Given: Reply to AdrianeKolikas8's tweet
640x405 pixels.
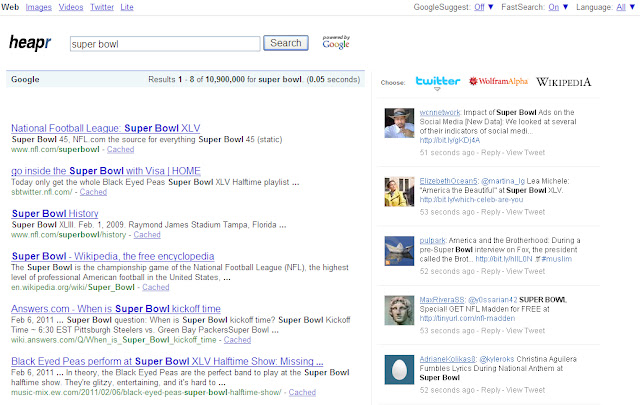Looking at the screenshot, I should (490, 390).
